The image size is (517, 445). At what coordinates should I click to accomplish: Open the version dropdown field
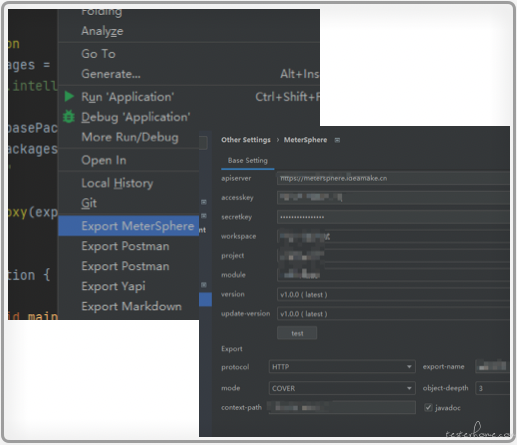pos(393,295)
